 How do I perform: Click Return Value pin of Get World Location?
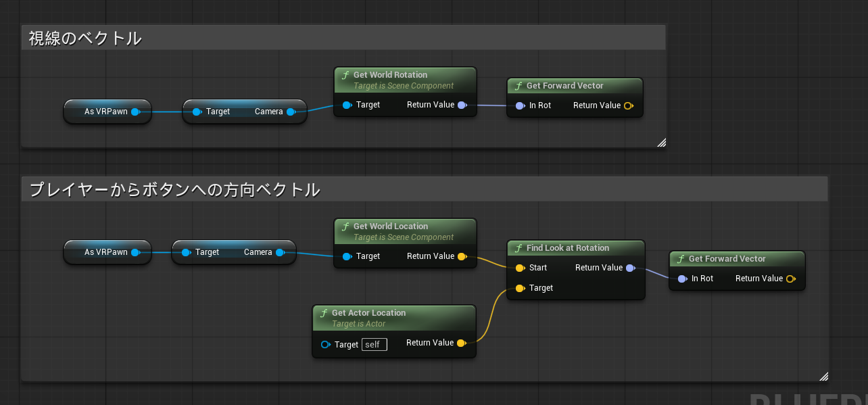coord(462,256)
